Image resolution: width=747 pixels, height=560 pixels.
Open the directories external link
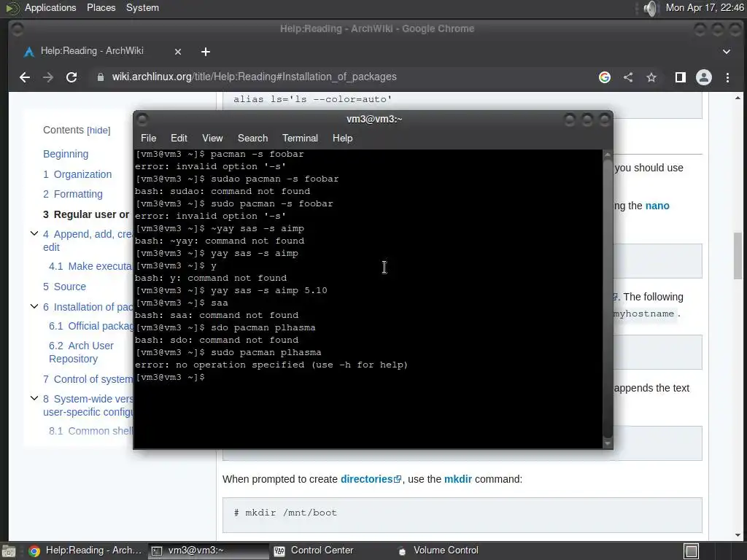(x=371, y=479)
